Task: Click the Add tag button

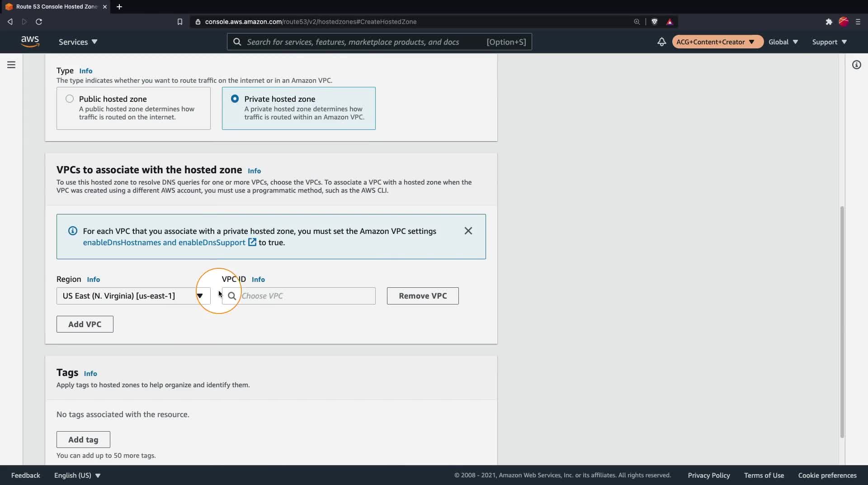Action: tap(83, 439)
